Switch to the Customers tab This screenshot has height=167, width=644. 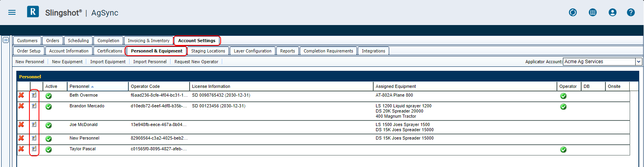pos(27,41)
